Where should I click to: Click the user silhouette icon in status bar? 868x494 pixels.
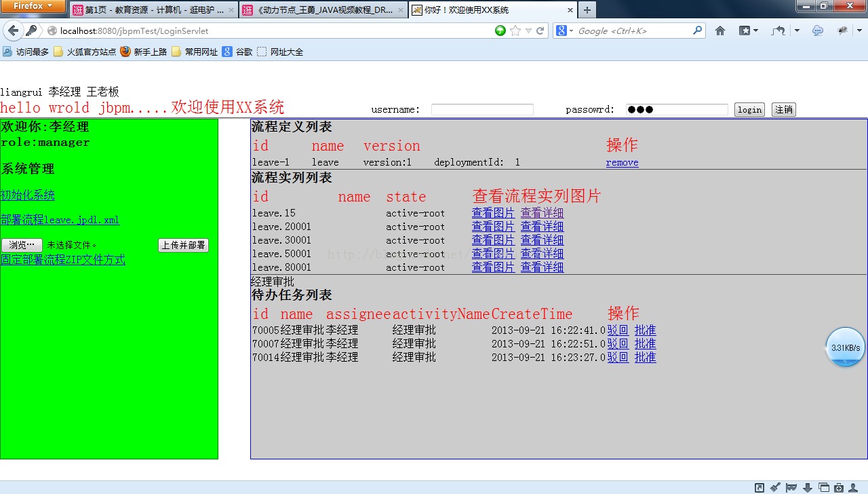point(853,487)
